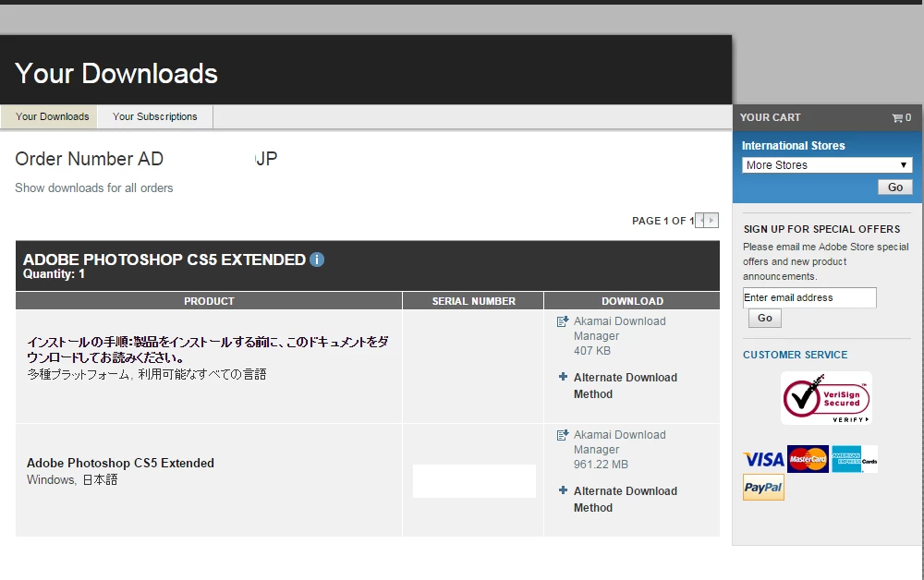Click Go under International Stores
Screen dimensions: 924x580
[895, 187]
